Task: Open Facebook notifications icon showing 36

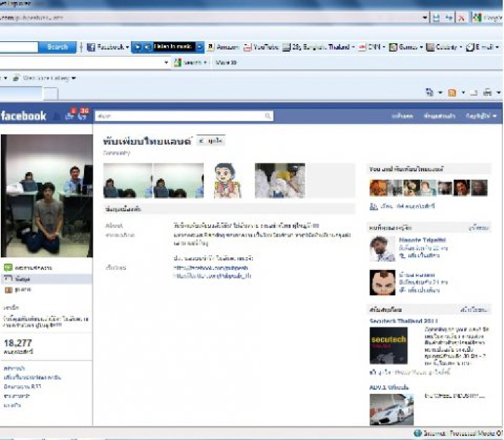Action: click(x=83, y=115)
